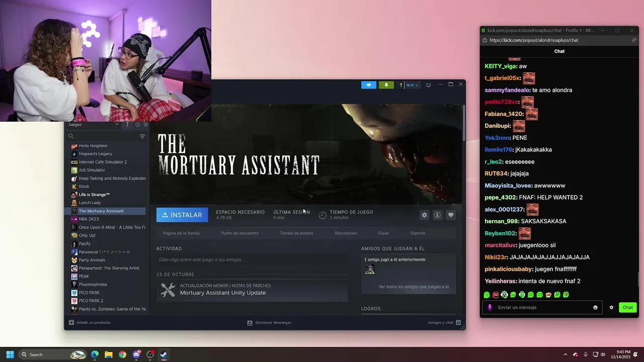Select Only Up! in the game list
644x362 pixels.
[87, 235]
